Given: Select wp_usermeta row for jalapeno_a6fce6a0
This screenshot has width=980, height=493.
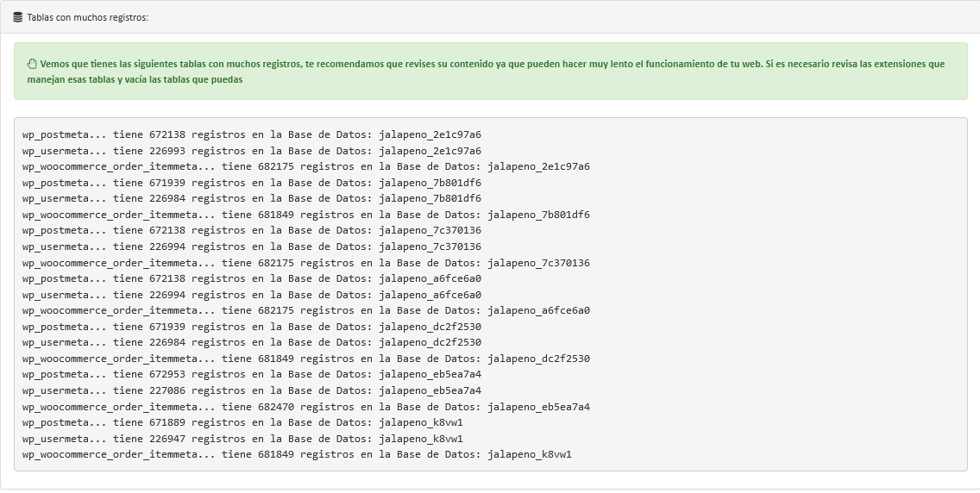Looking at the screenshot, I should [x=252, y=295].
